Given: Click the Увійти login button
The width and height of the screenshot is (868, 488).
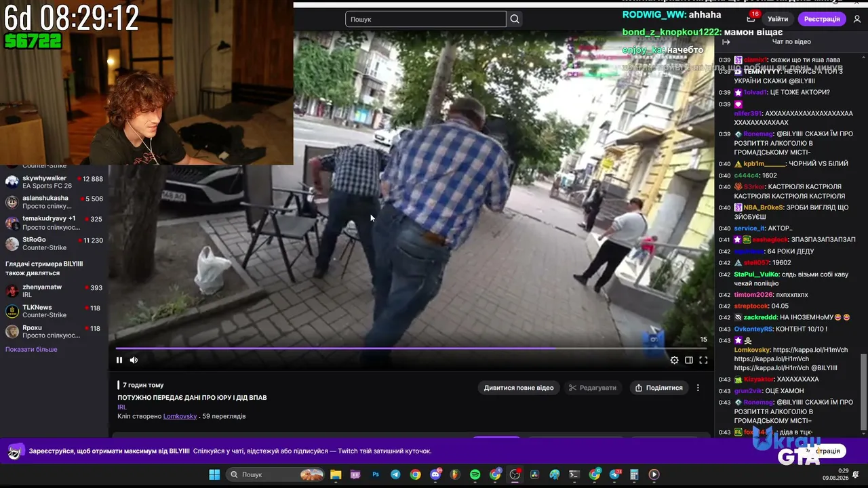Looking at the screenshot, I should [x=778, y=19].
